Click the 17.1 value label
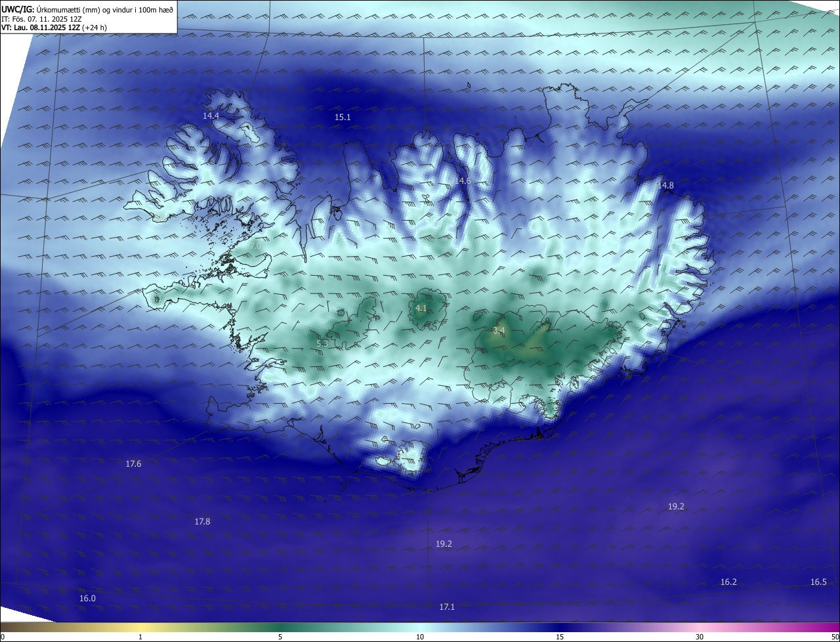840x642 pixels. 447,607
